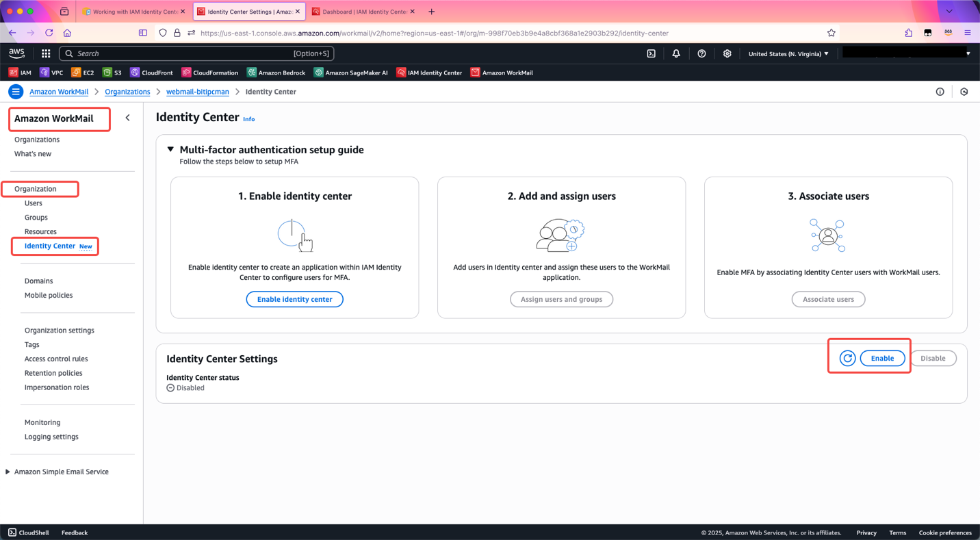Open Mobile policies in the sidebar
This screenshot has width=980, height=540.
49,296
